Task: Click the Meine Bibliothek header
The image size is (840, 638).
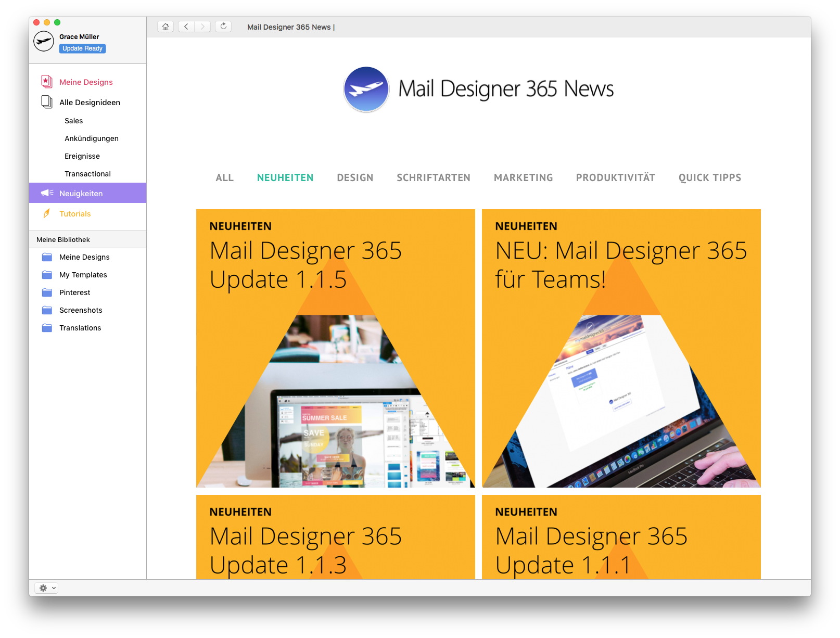Action: tap(63, 240)
